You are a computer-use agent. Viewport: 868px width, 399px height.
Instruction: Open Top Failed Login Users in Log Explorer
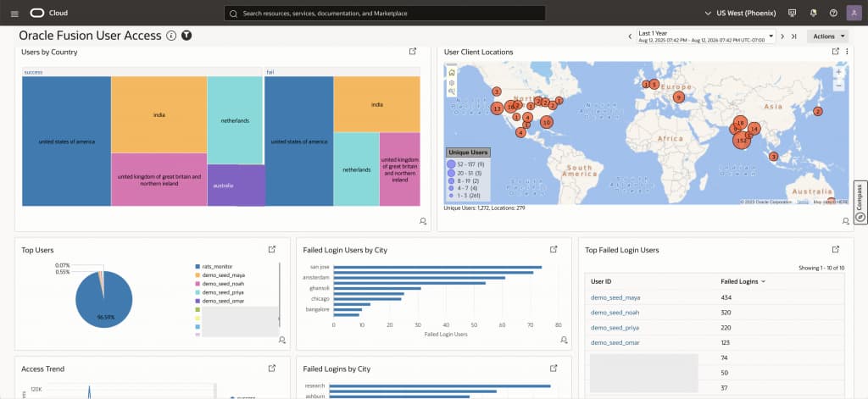tap(836, 250)
